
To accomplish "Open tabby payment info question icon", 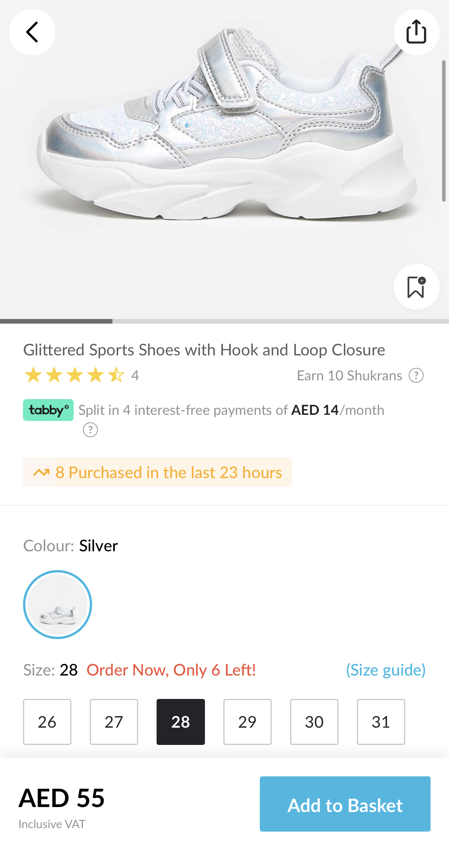I will [x=91, y=430].
